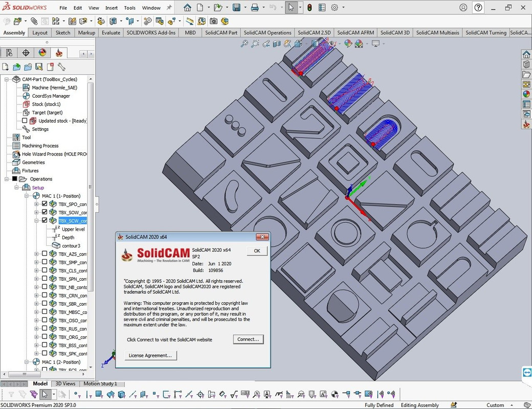Check the TBX_AZS_con operation checkbox

point(45,254)
